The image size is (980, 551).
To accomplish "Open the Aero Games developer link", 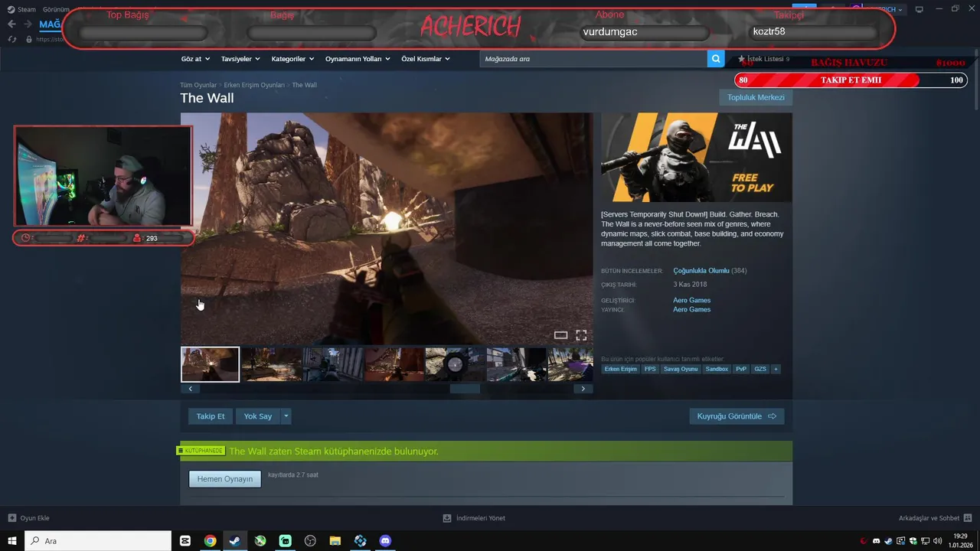I will [x=691, y=300].
